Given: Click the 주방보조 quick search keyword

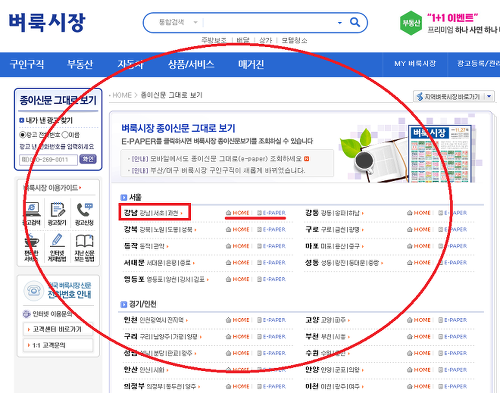Looking at the screenshot, I should [214, 40].
